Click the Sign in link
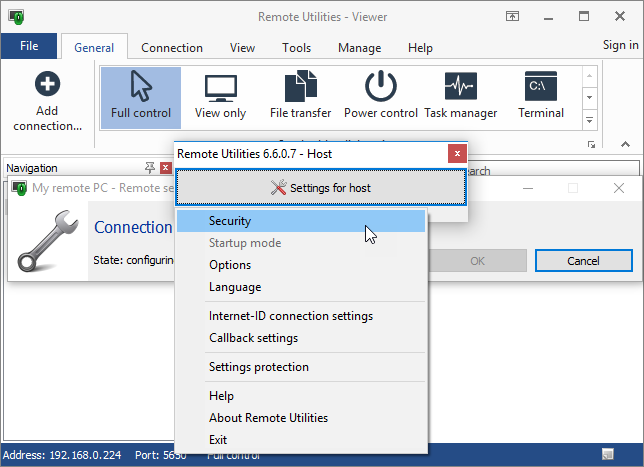 point(620,45)
